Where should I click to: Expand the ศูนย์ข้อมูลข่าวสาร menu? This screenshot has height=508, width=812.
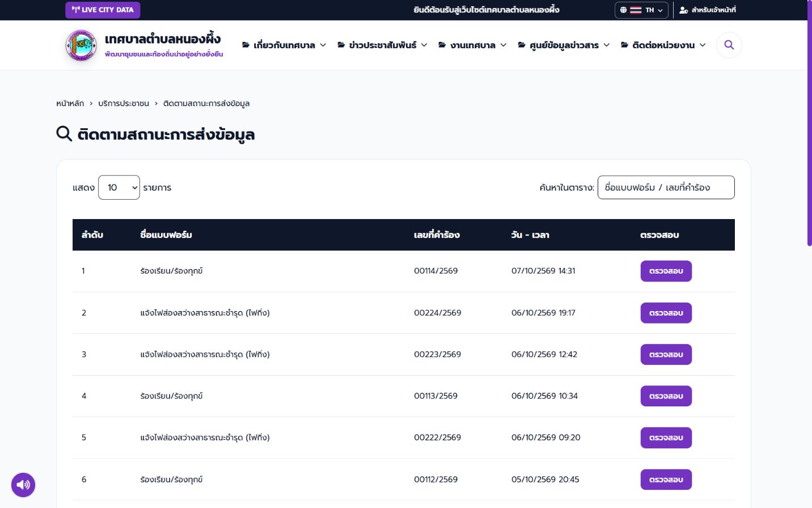(564, 45)
